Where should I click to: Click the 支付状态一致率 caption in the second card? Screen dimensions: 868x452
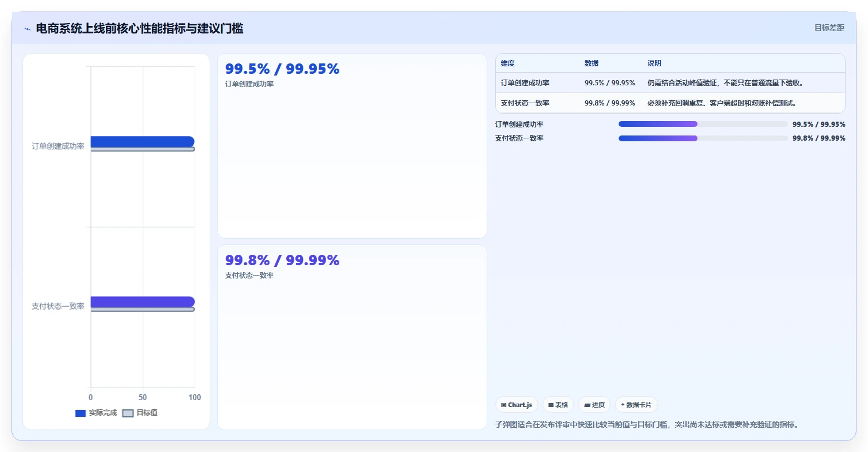(249, 276)
